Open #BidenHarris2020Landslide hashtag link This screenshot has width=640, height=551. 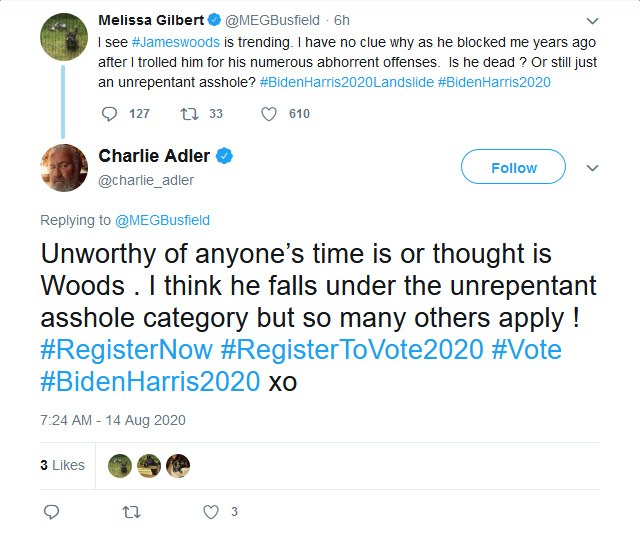[x=347, y=82]
